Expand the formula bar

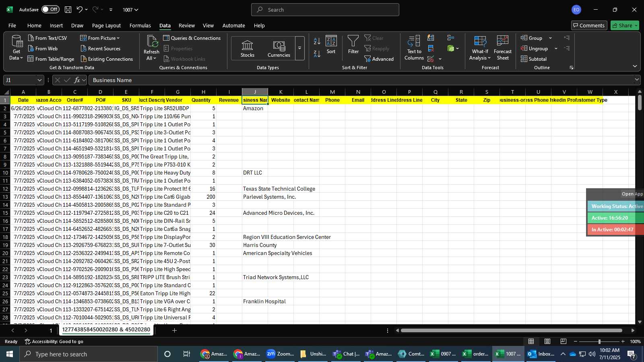[637, 80]
